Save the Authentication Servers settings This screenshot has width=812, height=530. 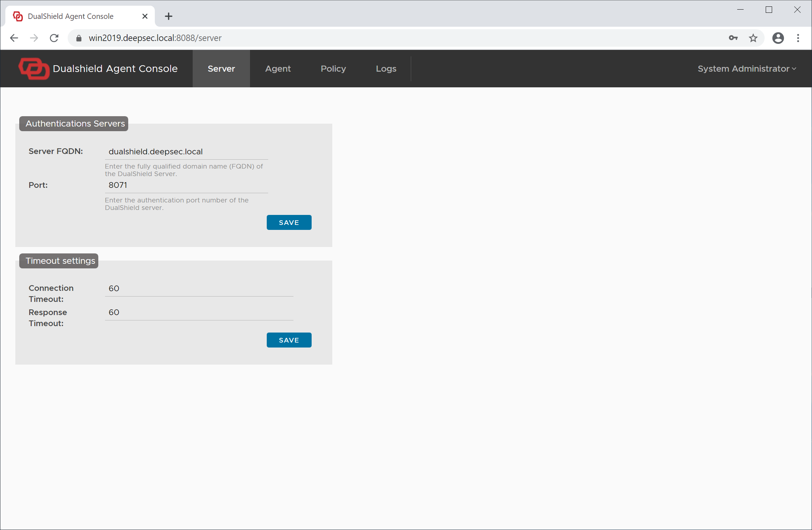(x=289, y=222)
